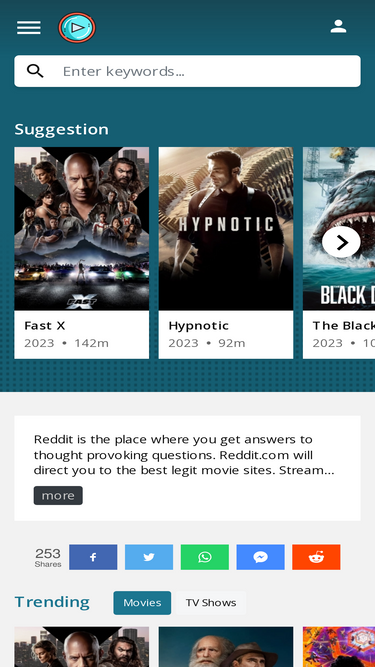Share on Facebook
Viewport: 375px width, 667px height.
tap(93, 557)
